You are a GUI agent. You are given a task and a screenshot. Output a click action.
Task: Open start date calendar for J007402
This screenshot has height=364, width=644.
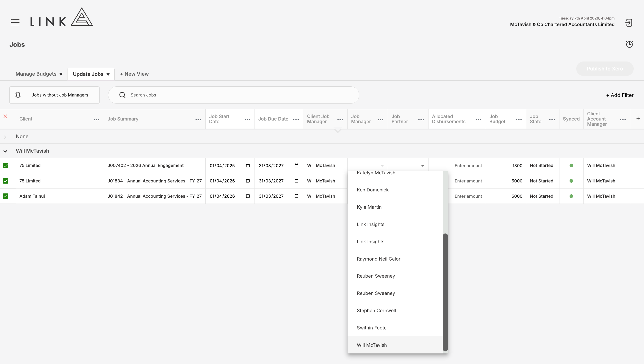tap(248, 165)
